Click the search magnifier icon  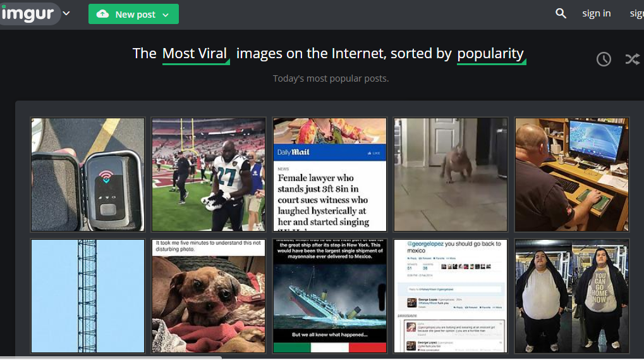(561, 13)
